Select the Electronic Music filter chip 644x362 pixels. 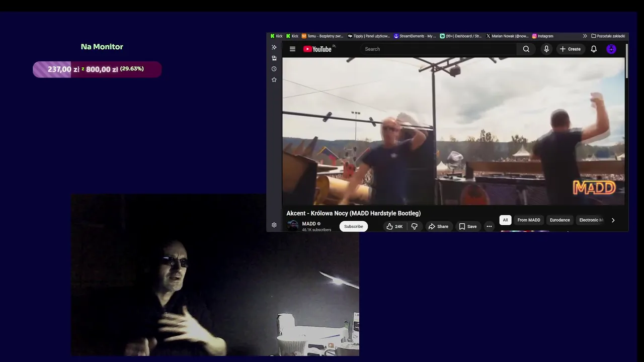coord(590,220)
